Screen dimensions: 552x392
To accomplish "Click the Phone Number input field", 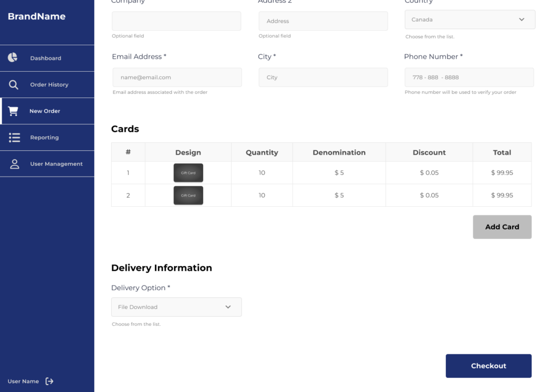I will click(469, 78).
